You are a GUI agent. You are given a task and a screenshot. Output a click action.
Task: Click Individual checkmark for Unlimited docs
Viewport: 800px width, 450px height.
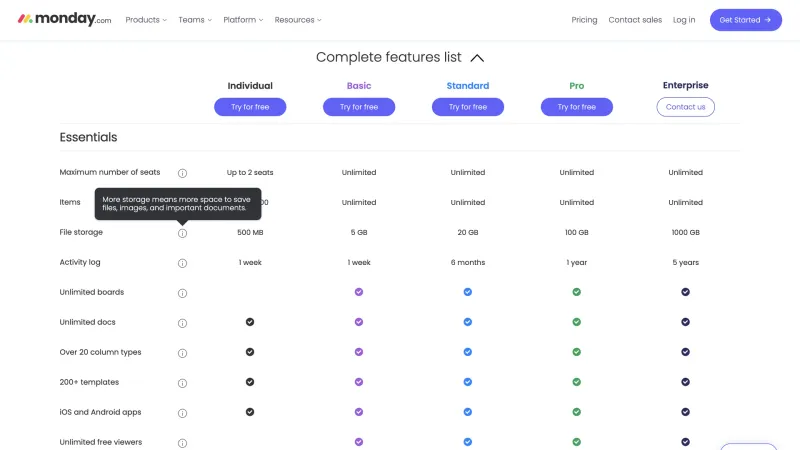pyautogui.click(x=250, y=322)
